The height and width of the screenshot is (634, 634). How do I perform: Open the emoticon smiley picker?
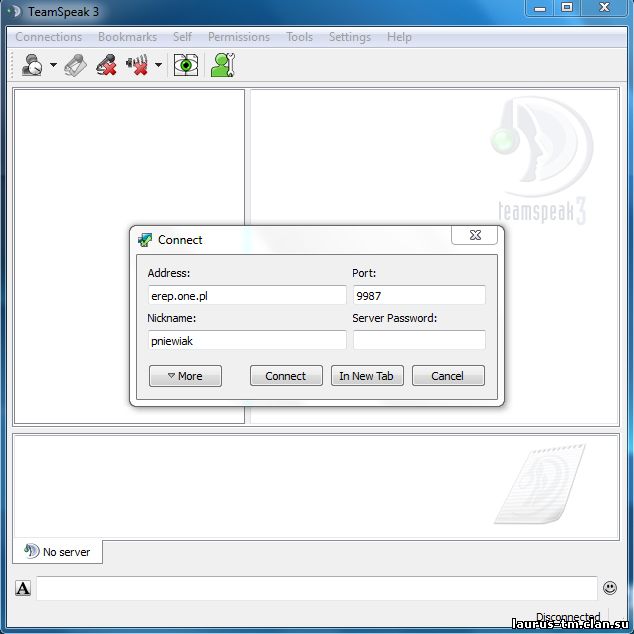coord(609,588)
